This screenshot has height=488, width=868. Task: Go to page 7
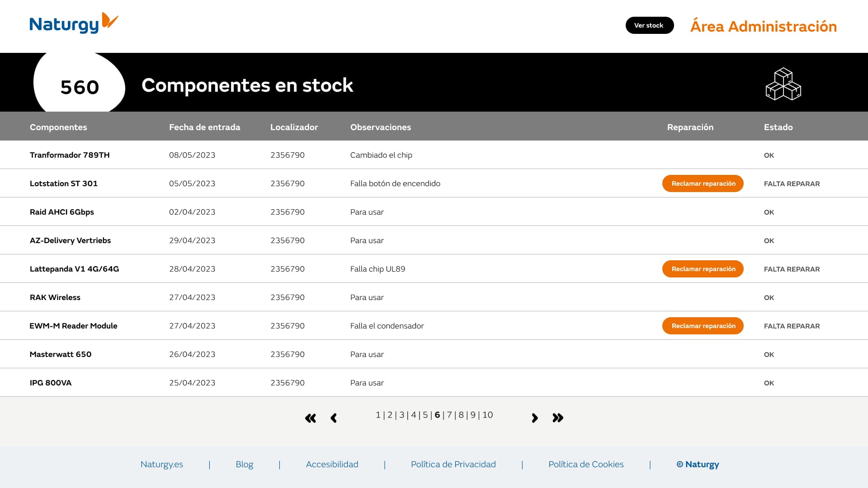tap(449, 415)
